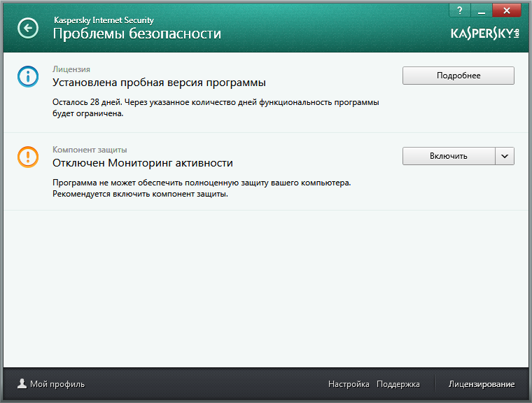
Task: Click the Kaspersky Internet Security title text
Action: click(x=104, y=20)
